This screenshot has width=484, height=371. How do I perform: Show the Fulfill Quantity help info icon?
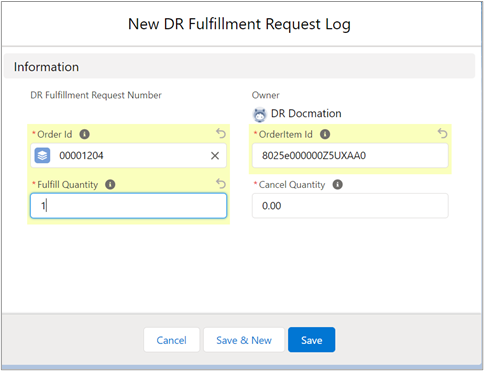(110, 184)
